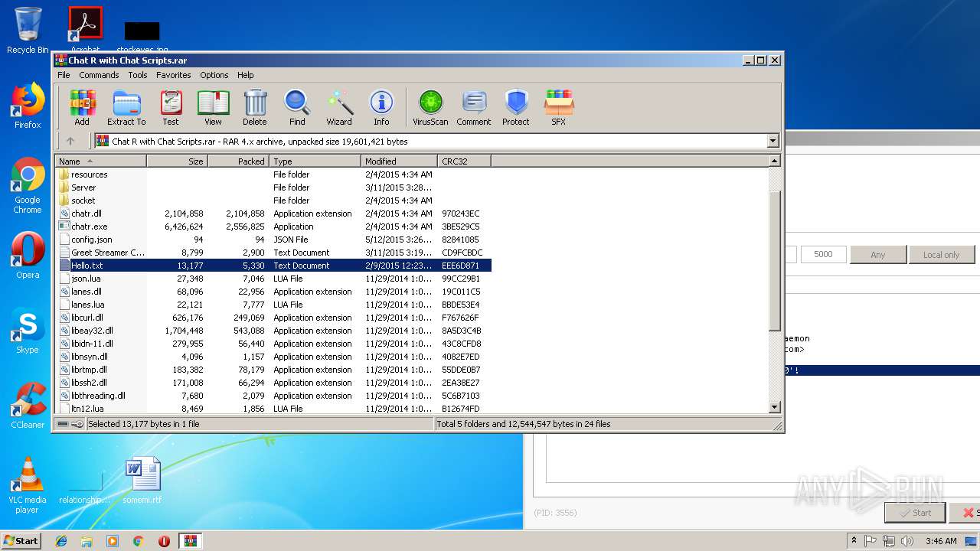980x551 pixels.
Task: Sort files by Modified column header
Action: [x=399, y=161]
